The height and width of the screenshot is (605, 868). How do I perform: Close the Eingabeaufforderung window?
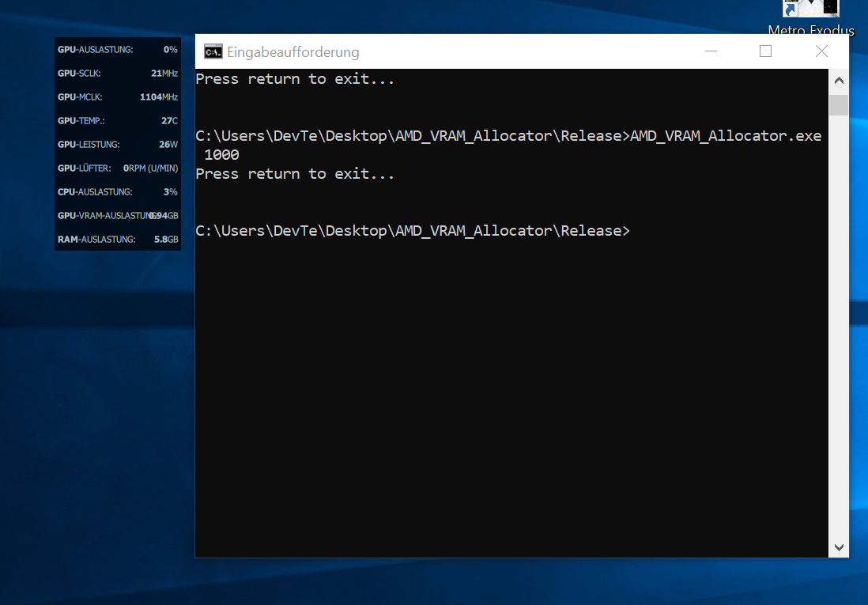821,51
